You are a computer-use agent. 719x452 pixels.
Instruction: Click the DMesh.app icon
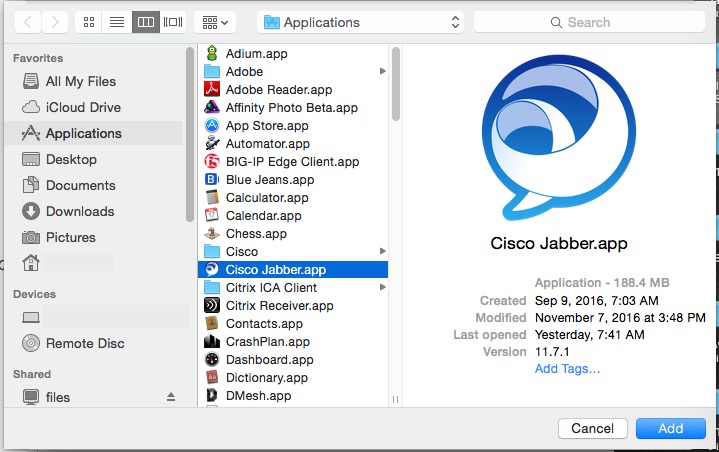tap(211, 395)
